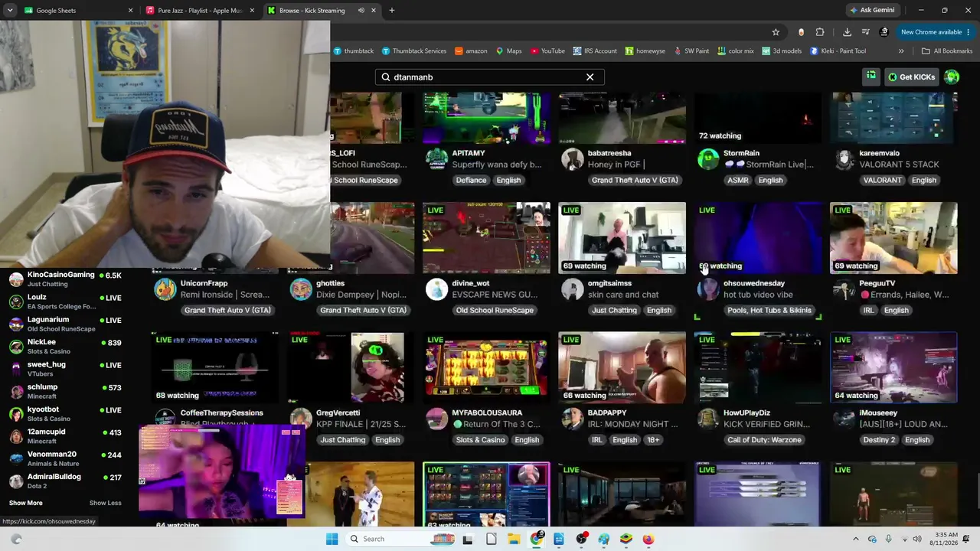Image resolution: width=980 pixels, height=551 pixels.
Task: Open Firefox from the taskbar
Action: click(648, 539)
